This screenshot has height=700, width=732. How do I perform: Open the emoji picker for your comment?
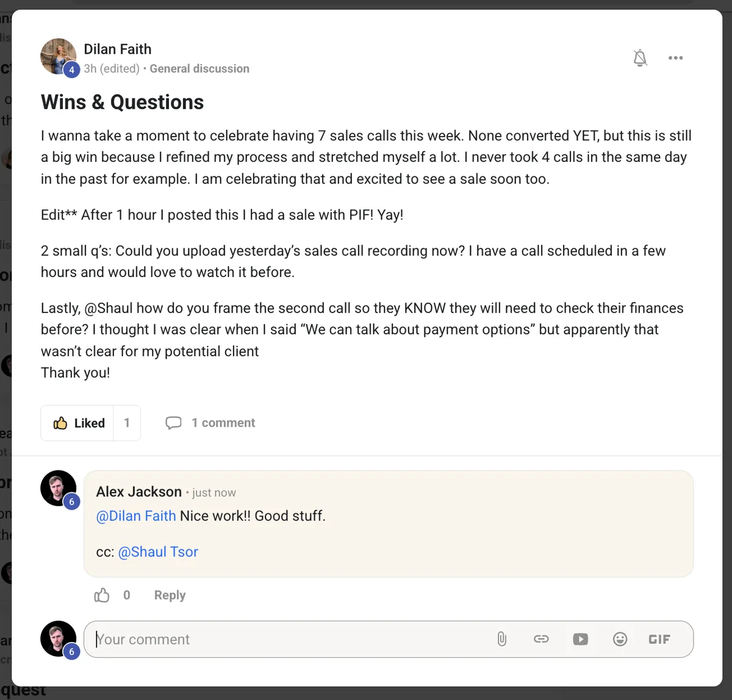tap(620, 639)
